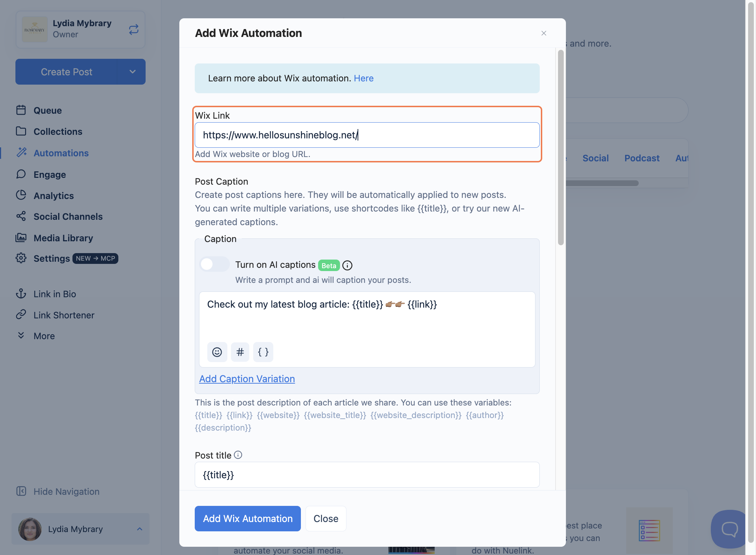The image size is (756, 555).
Task: Click the Automations magic wand icon
Action: point(22,152)
